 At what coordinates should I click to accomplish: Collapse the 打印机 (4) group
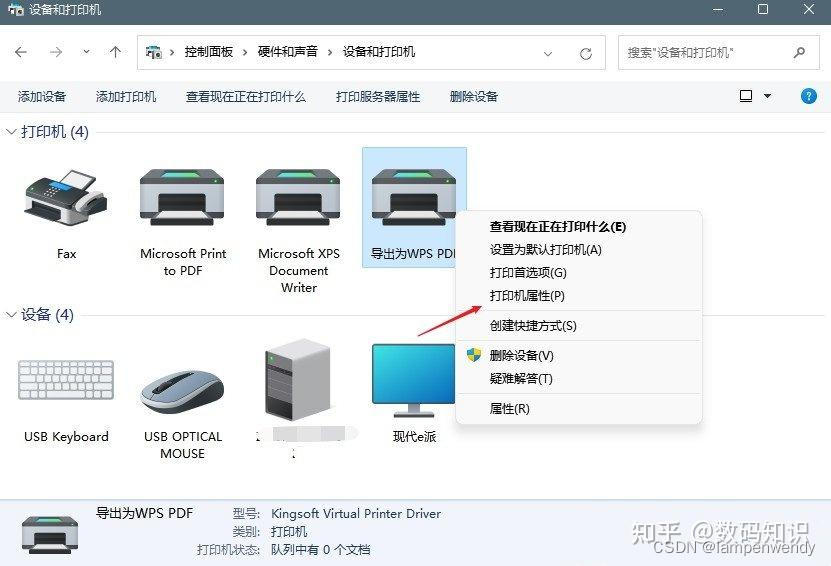(x=11, y=131)
